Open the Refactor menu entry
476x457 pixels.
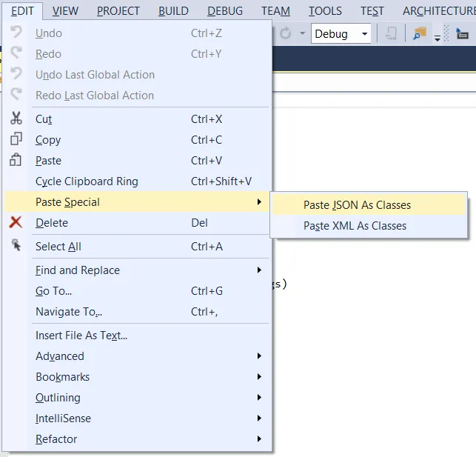(138, 438)
